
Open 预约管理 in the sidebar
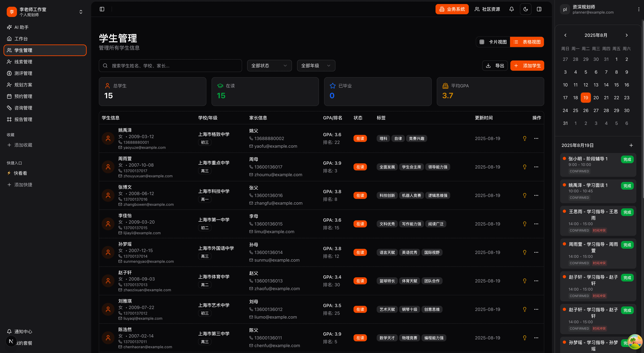23,96
